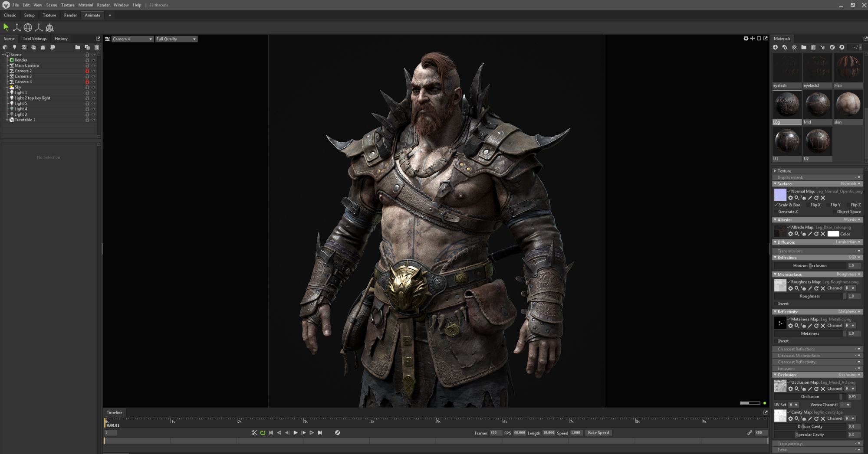
Task: Open the Material menu
Action: (x=85, y=5)
